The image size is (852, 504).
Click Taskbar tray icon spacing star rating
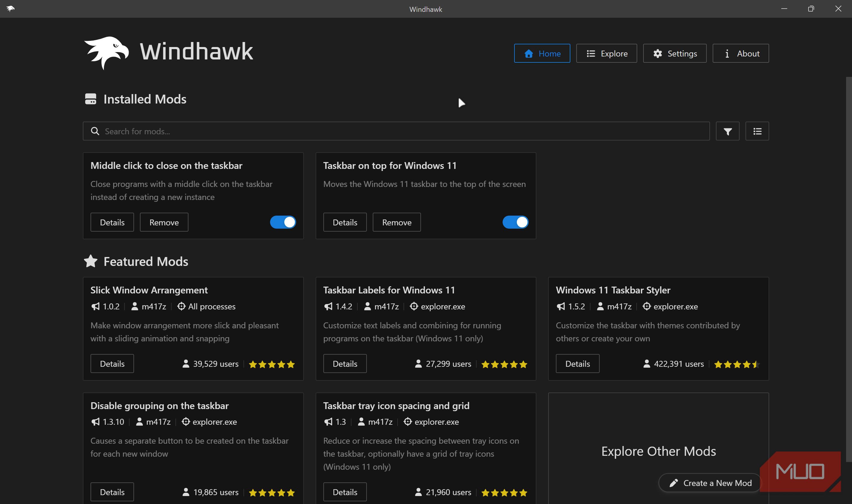pos(504,493)
